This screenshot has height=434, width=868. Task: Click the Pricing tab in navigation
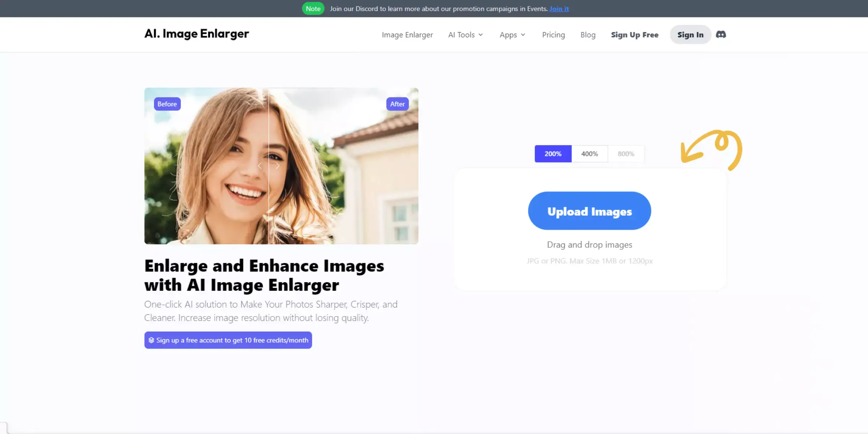pyautogui.click(x=554, y=34)
